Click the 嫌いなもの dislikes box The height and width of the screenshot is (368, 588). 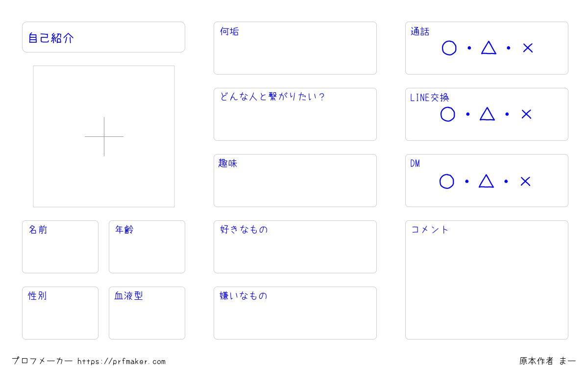click(295, 313)
